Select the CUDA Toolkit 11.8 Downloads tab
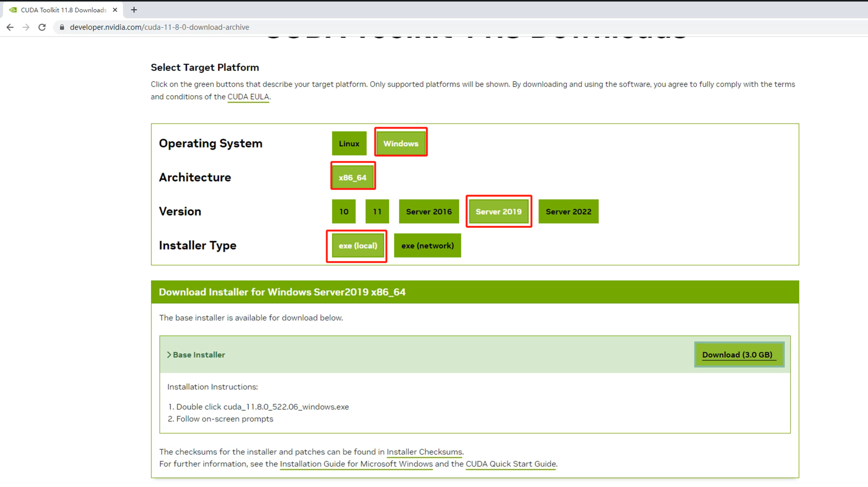868x487 pixels. tap(63, 10)
